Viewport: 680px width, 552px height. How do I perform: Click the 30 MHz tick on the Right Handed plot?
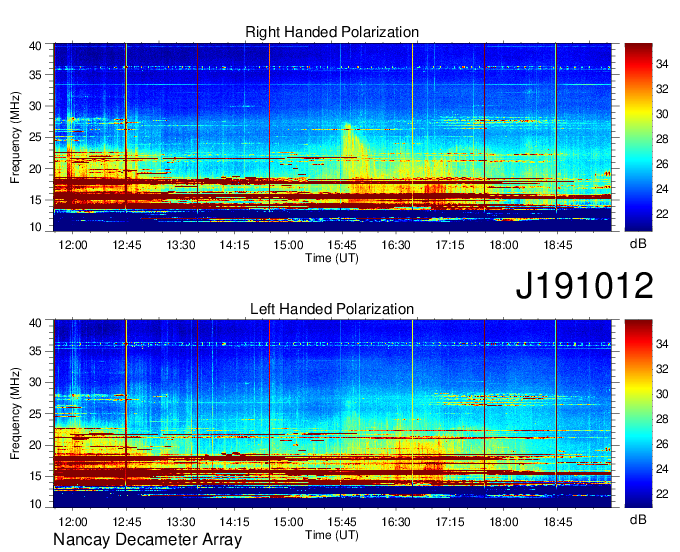click(x=36, y=106)
